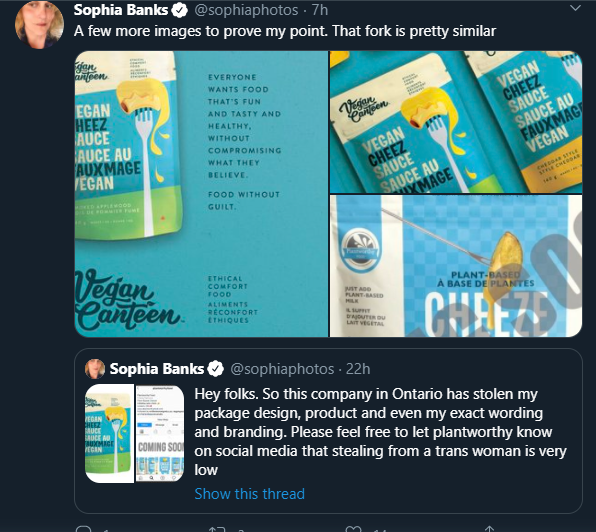Click Sophia Banks' profile avatar
This screenshot has height=532, width=596.
[x=39, y=24]
